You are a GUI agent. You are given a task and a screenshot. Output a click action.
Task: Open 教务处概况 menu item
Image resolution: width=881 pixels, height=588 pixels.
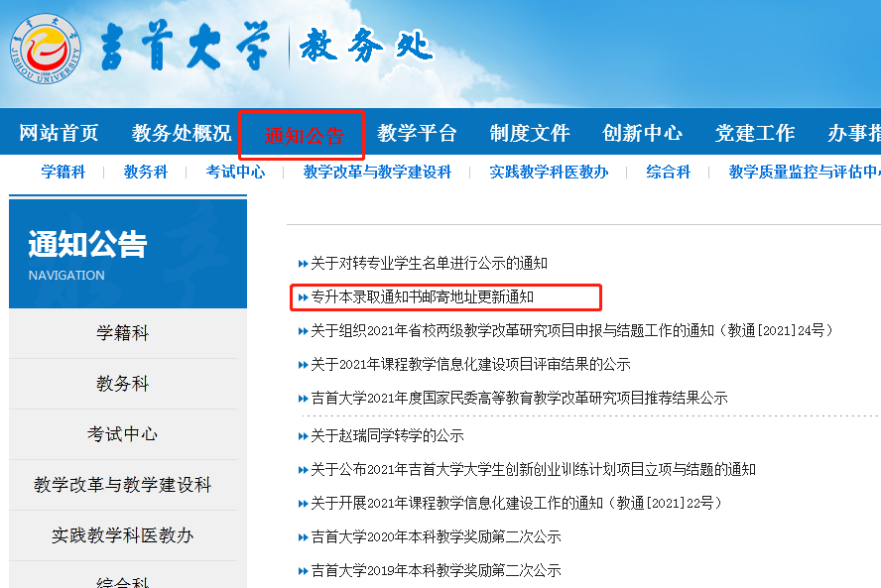182,133
